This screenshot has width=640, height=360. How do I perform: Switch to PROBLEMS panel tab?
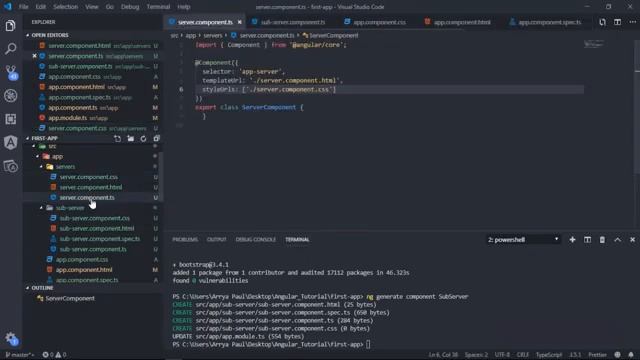tap(185, 240)
